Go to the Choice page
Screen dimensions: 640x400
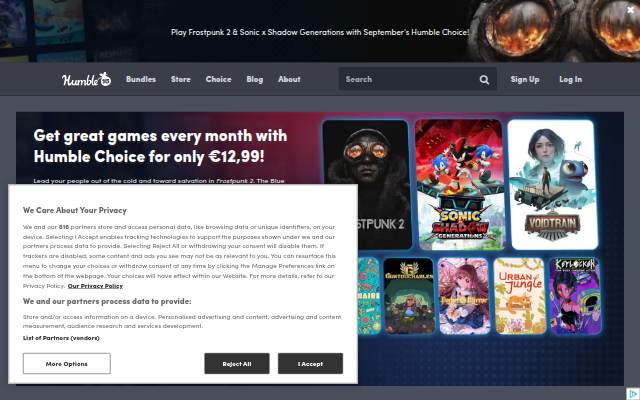pos(218,79)
